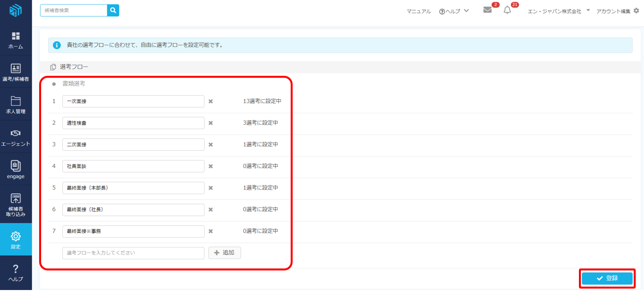The width and height of the screenshot is (644, 291).
Task: Open the notifications bell icon
Action: 507,10
